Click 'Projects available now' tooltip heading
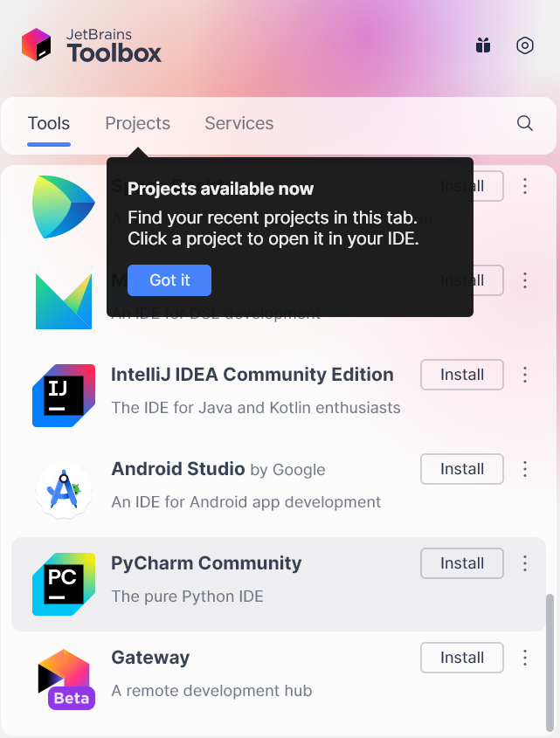This screenshot has height=738, width=560. [220, 189]
